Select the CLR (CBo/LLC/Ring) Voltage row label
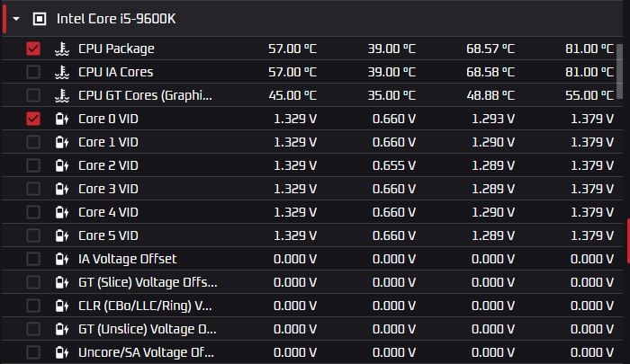Viewport: 630px width, 364px height. point(145,306)
